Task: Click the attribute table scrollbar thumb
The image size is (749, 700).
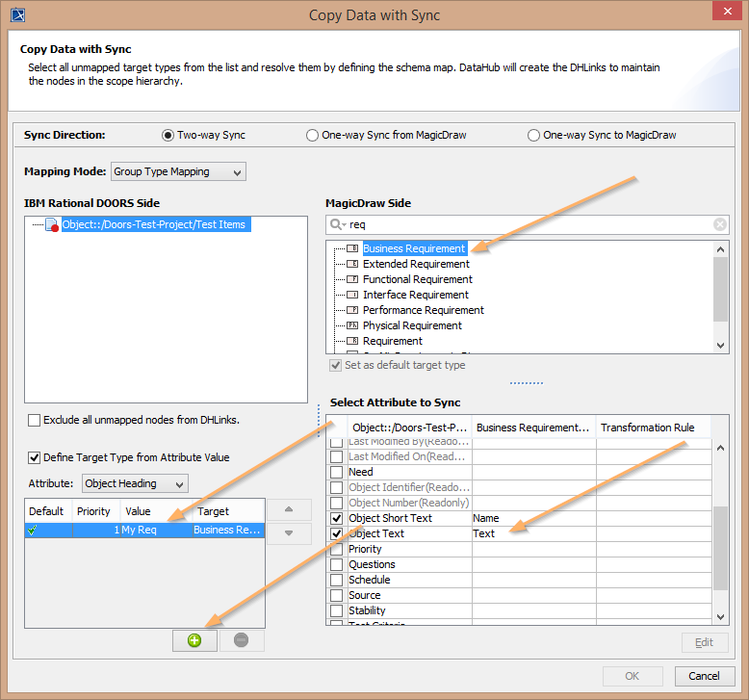Action: (721, 548)
